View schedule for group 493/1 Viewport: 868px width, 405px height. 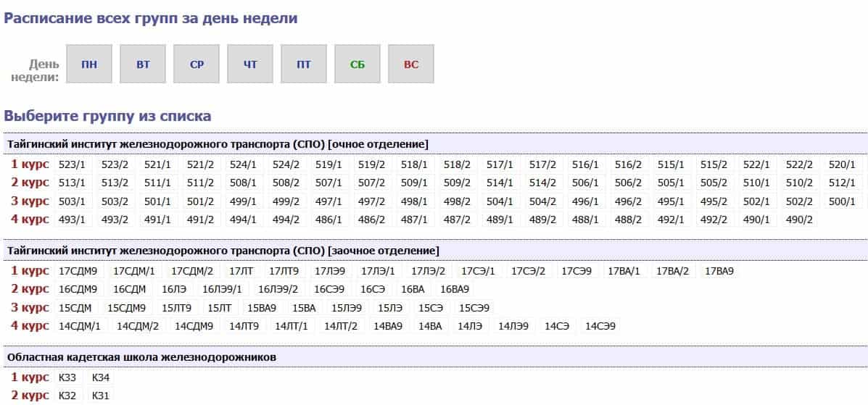click(x=72, y=220)
